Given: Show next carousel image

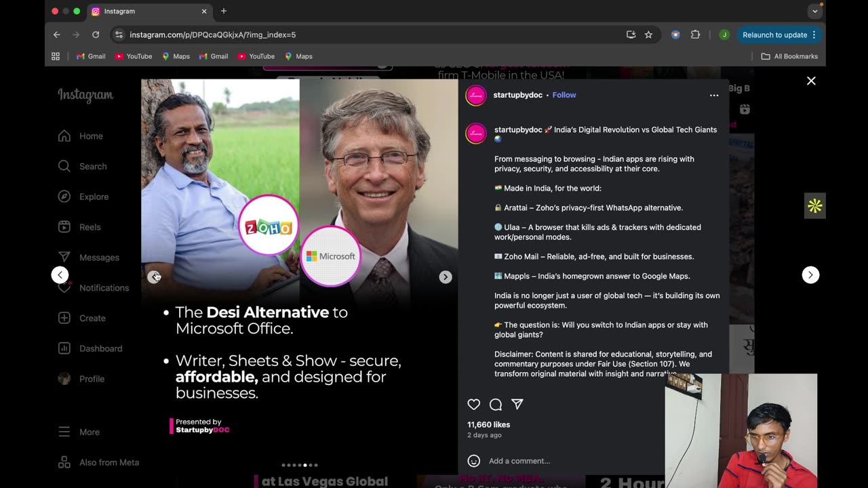Looking at the screenshot, I should coord(446,277).
